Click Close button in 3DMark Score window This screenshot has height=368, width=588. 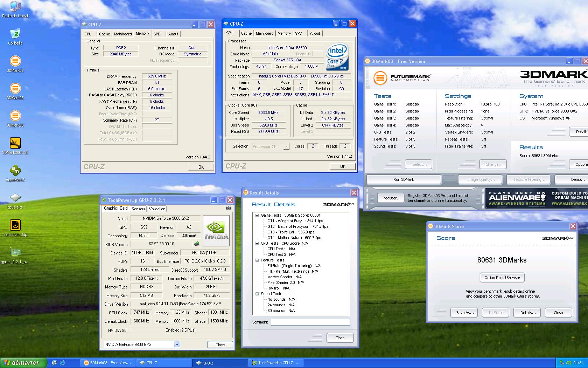click(558, 313)
